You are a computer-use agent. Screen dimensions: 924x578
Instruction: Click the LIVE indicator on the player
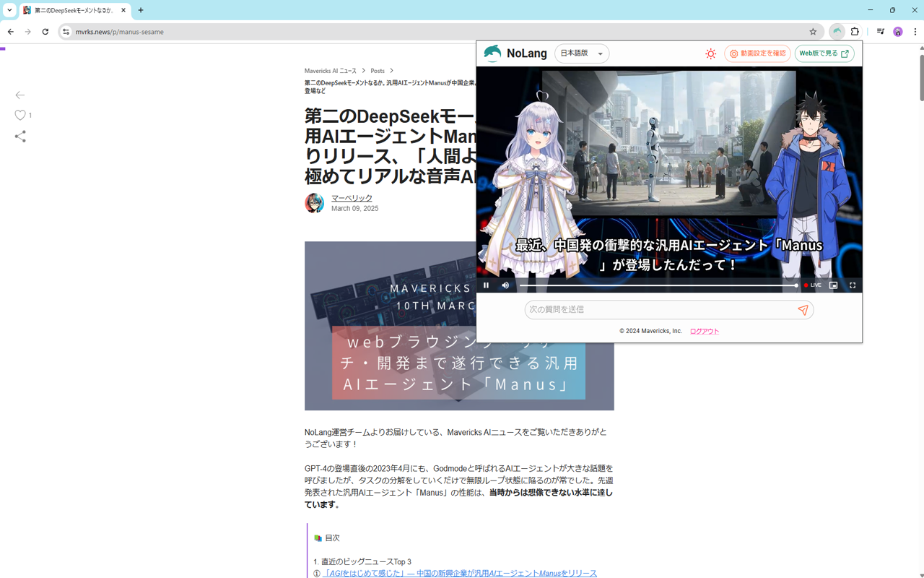point(813,285)
